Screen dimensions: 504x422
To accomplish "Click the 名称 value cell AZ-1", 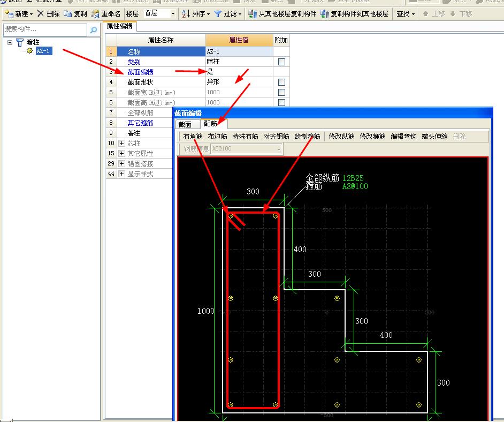I will pos(239,51).
